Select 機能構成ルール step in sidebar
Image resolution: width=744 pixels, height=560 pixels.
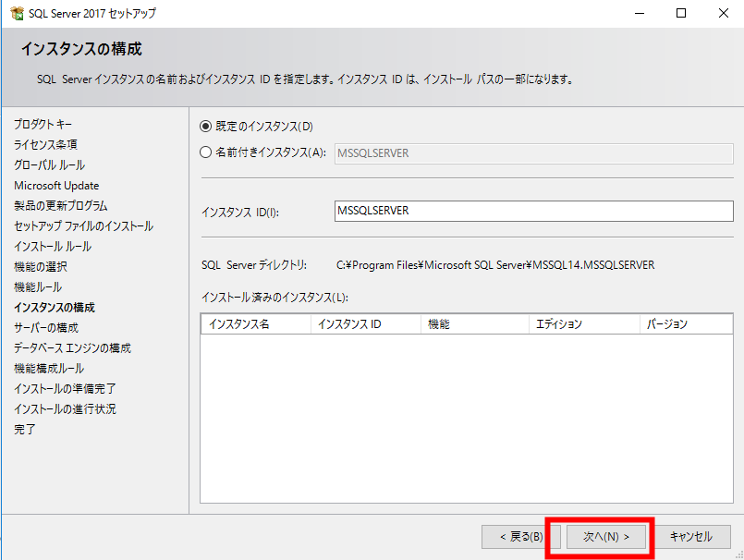pyautogui.click(x=49, y=369)
